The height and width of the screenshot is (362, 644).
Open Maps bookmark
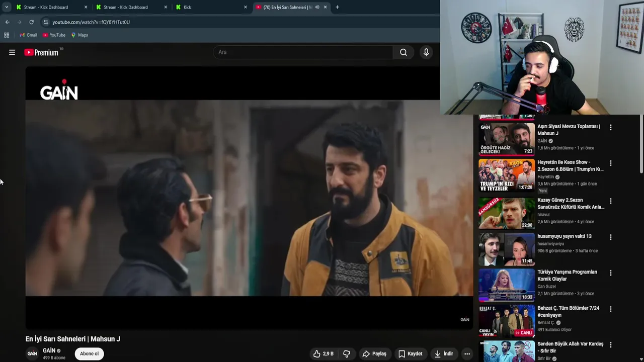tap(79, 35)
